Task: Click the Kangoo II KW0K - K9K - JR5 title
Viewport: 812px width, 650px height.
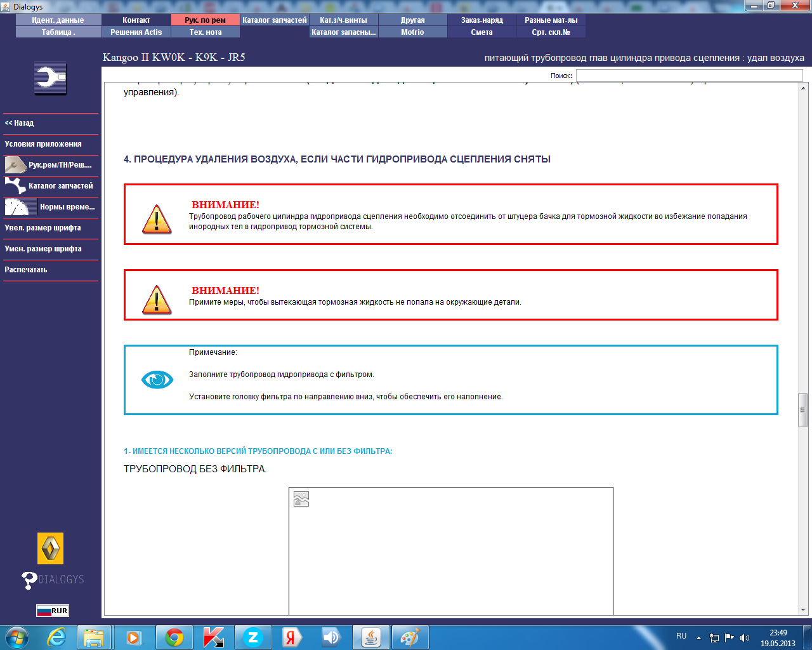Action: click(174, 57)
